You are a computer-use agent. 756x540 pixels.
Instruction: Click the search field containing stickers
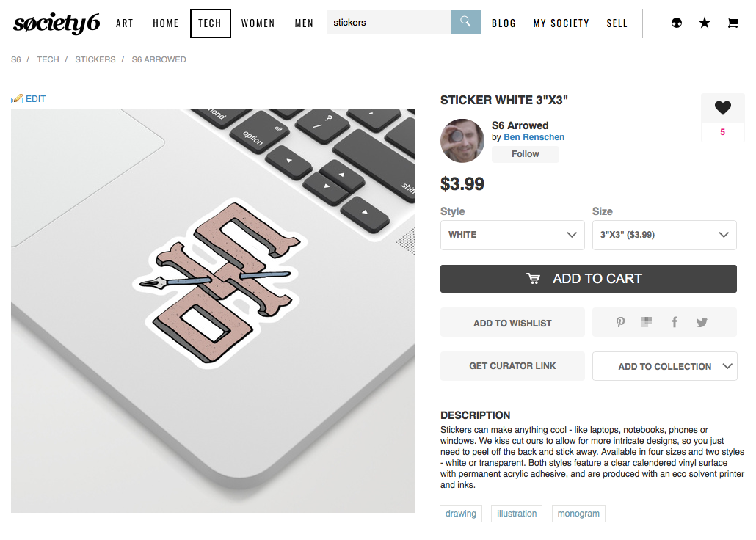point(388,22)
